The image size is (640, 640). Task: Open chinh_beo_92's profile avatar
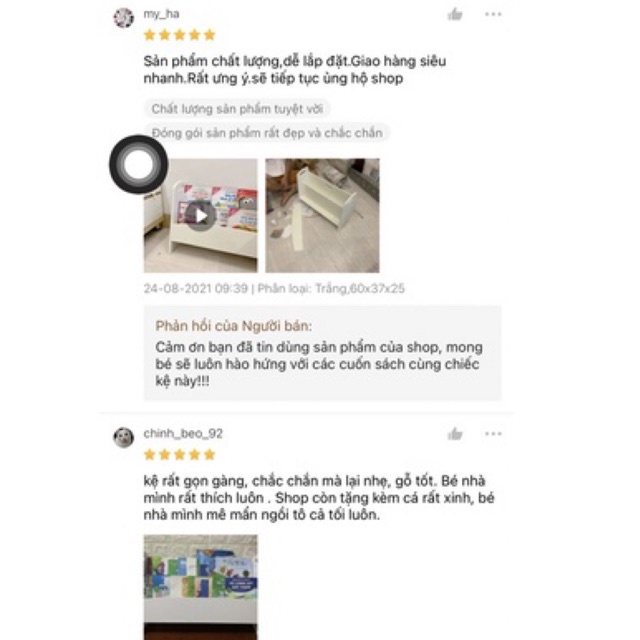pos(123,438)
